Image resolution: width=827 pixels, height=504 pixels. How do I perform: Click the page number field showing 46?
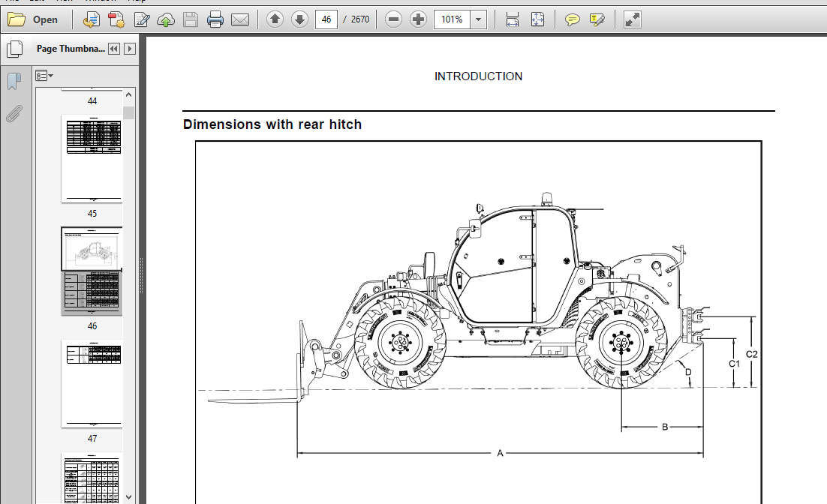[326, 19]
